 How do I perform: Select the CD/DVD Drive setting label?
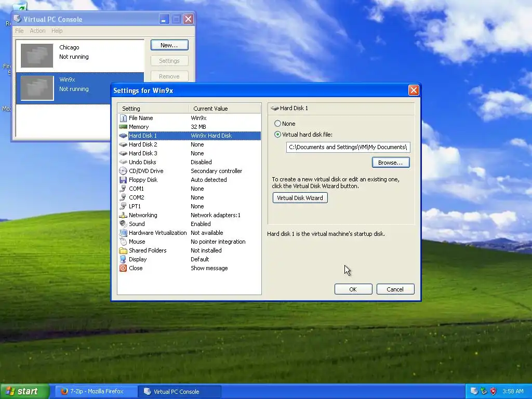coord(146,171)
